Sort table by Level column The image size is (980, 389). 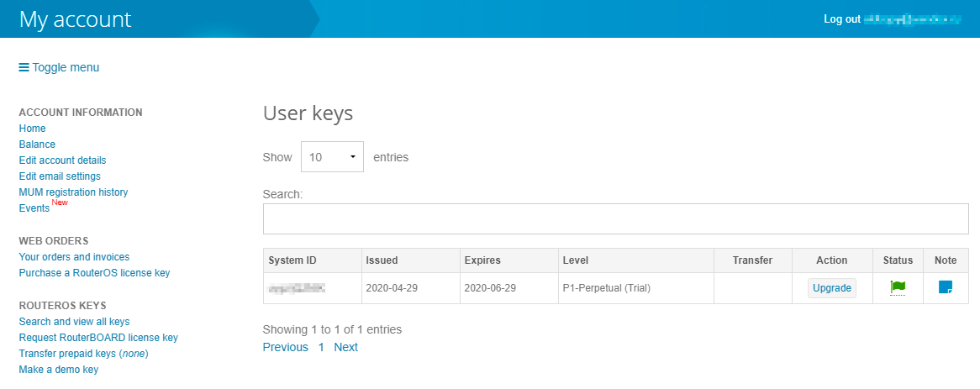tap(576, 260)
